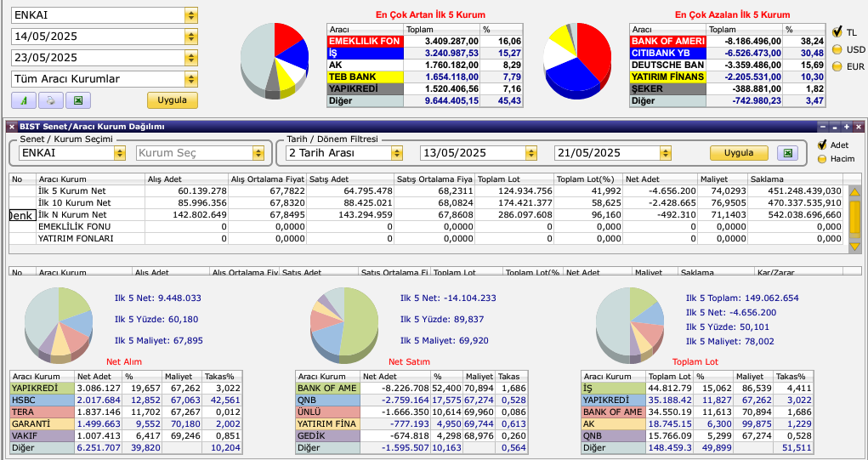Image resolution: width=868 pixels, height=460 pixels.
Task: Click the -8.186.496,00 value for BANK OF AMERI
Action: pyautogui.click(x=745, y=41)
